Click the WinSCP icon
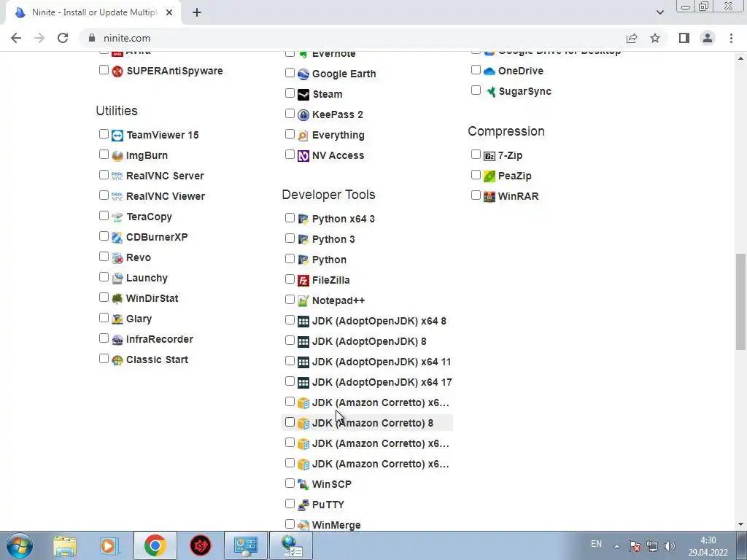Viewport: 747px width, 560px height. (303, 484)
